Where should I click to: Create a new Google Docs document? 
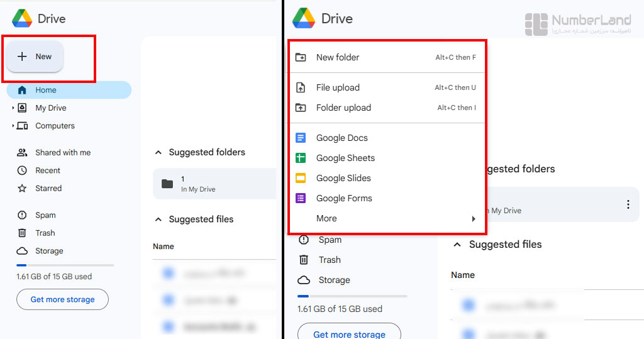tap(387, 138)
